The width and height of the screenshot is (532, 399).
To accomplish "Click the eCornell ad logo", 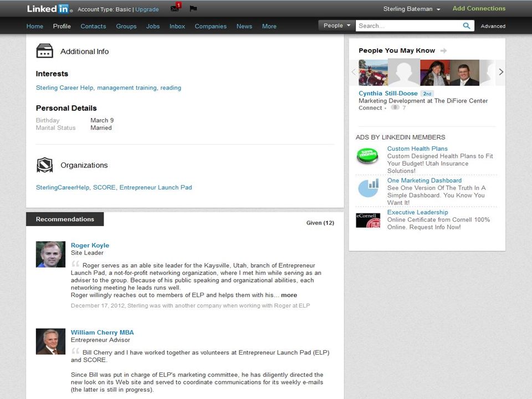I will [368, 220].
